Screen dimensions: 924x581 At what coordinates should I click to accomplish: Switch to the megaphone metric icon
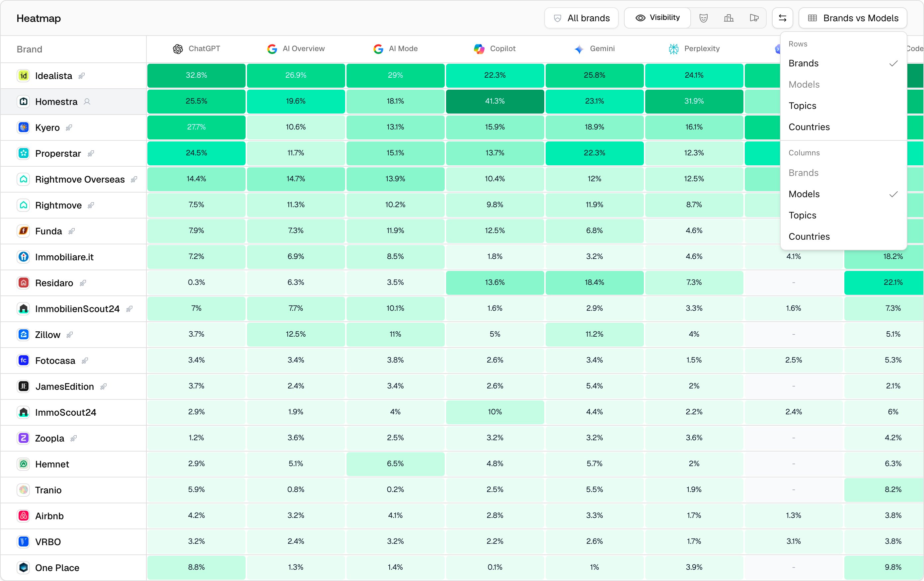tap(754, 18)
